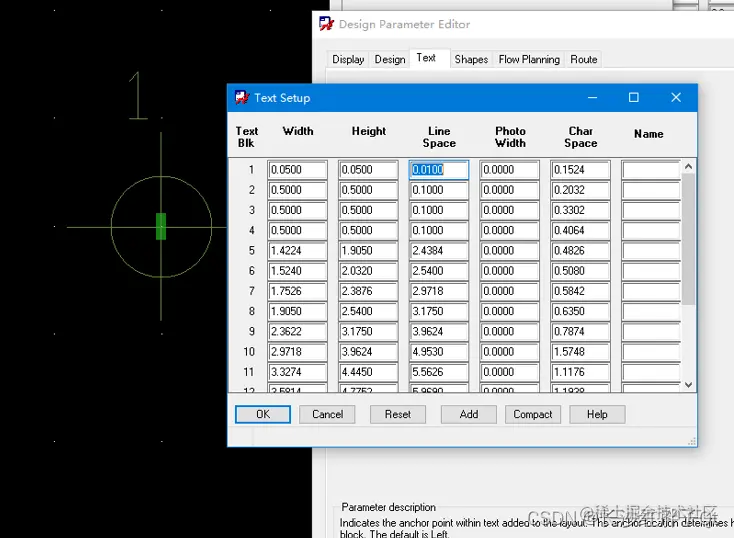This screenshot has width=734, height=538.
Task: Click the OK button in Text Setup
Action: click(263, 414)
